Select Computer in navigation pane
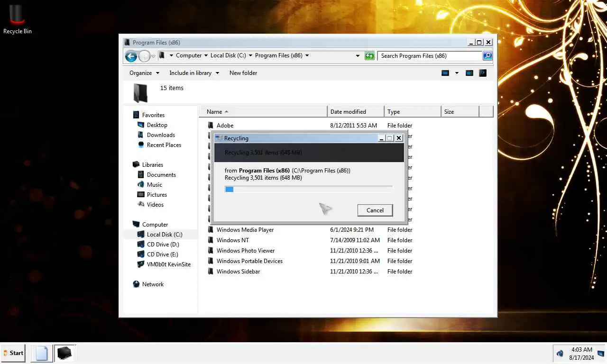 pos(155,225)
